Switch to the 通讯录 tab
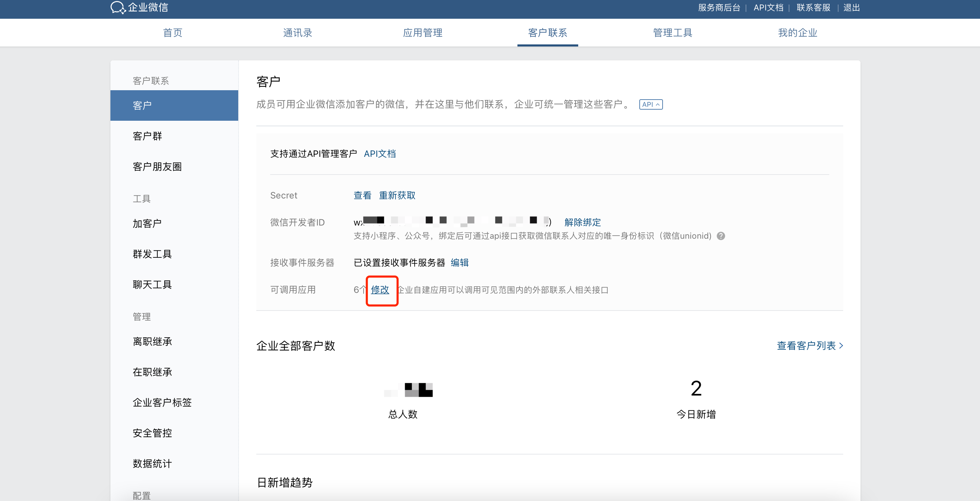Image resolution: width=980 pixels, height=501 pixels. pos(298,33)
